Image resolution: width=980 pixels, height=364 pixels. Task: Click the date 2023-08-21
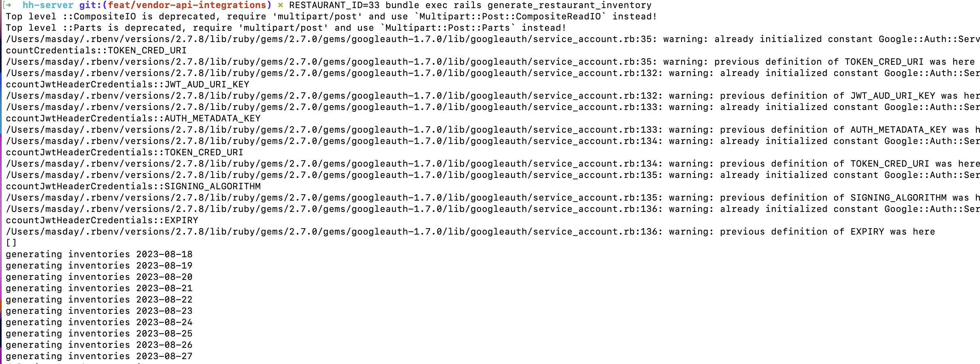pyautogui.click(x=164, y=288)
